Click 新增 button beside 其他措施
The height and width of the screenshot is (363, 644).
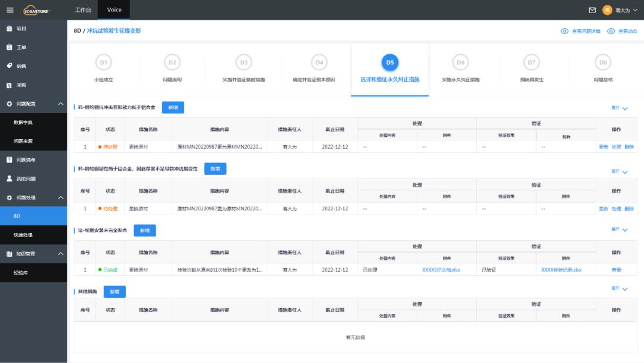coord(114,292)
